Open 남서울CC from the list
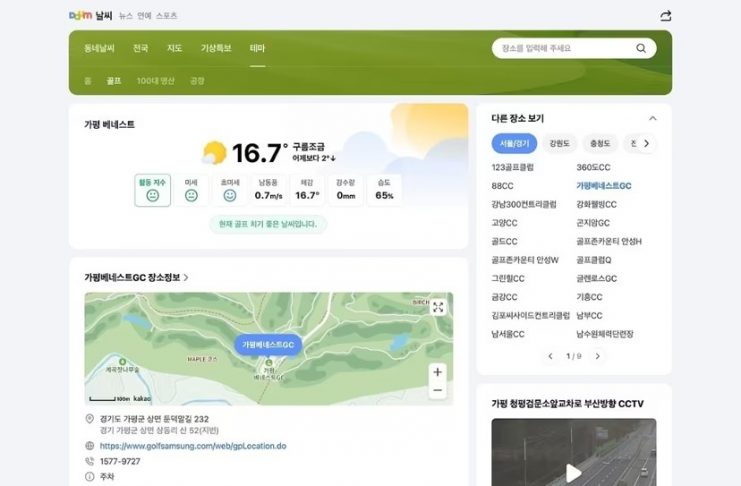 (x=508, y=334)
